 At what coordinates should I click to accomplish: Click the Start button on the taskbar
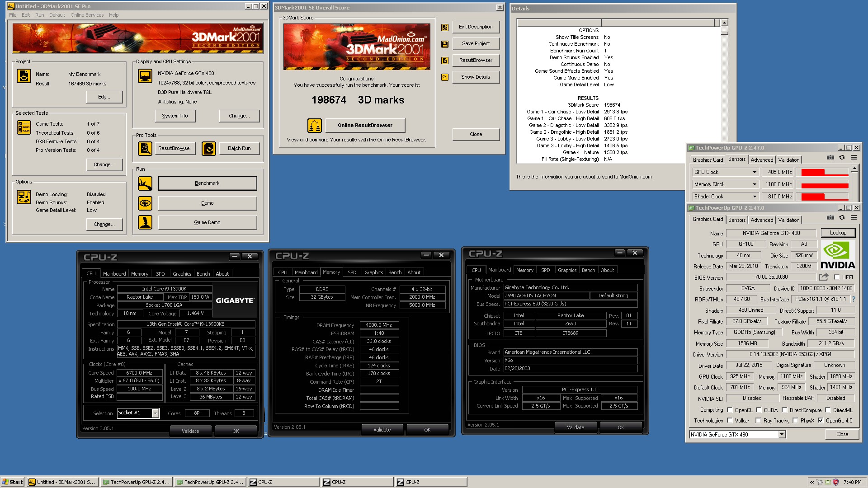click(x=13, y=482)
